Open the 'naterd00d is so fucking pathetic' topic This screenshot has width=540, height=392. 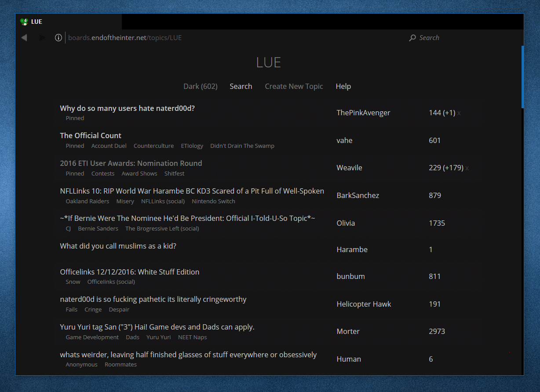click(153, 299)
